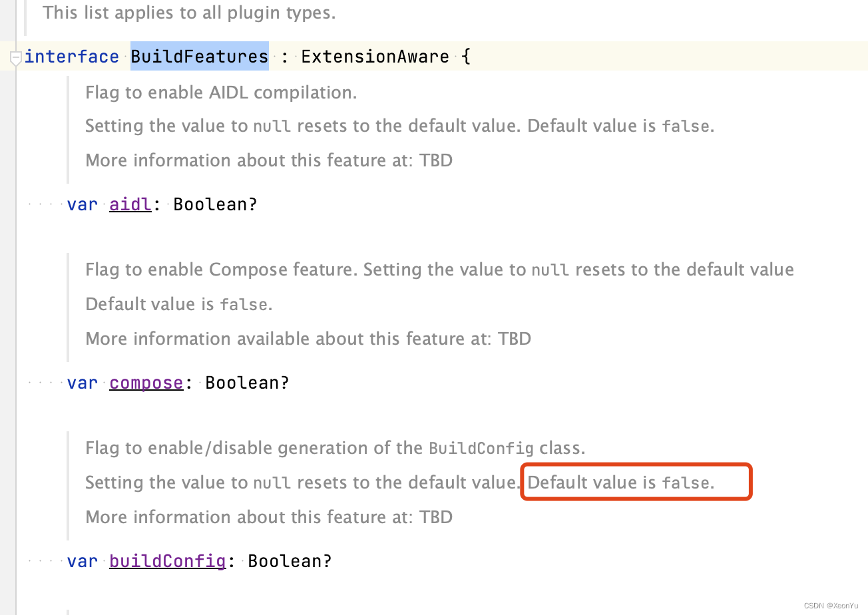Viewport: 868px width, 615px height.
Task: Click Boolean? type after aidl
Action: tap(215, 204)
